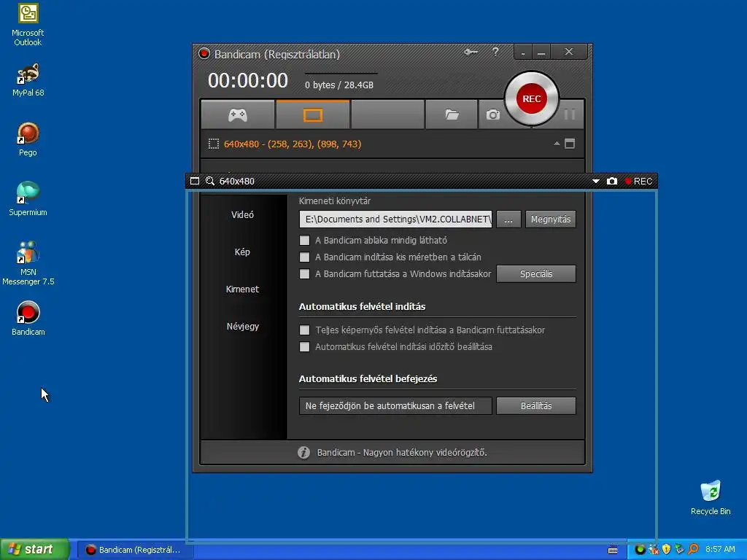Click the output folder path field
The height and width of the screenshot is (560, 747).
tap(395, 219)
